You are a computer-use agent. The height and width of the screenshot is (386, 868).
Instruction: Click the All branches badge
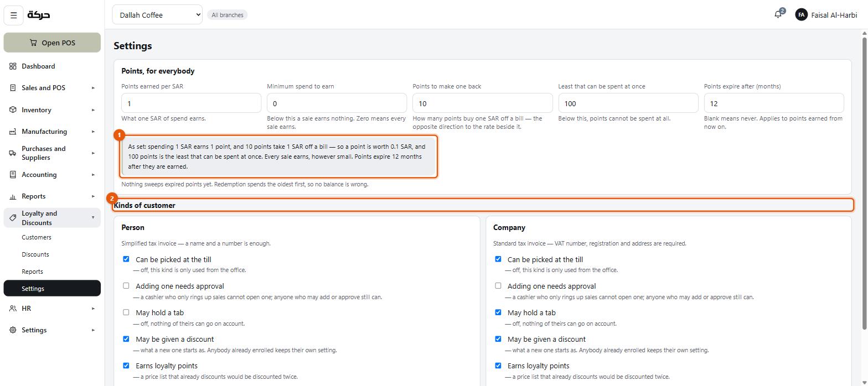[x=228, y=15]
